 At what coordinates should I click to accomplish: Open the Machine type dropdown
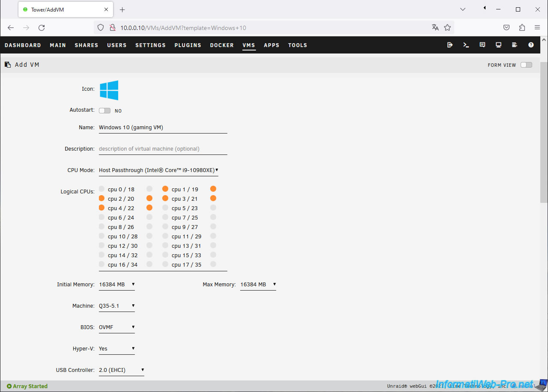coord(117,306)
